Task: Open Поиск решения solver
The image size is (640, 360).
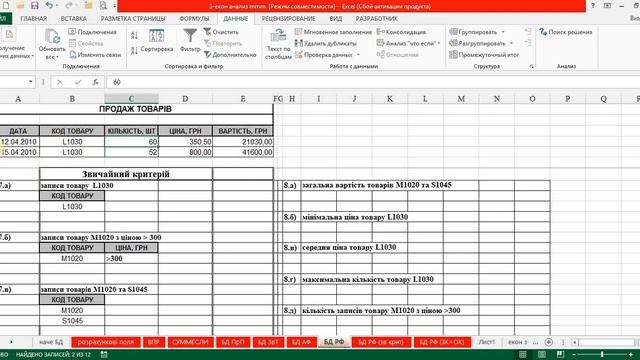Action: pyautogui.click(x=566, y=32)
